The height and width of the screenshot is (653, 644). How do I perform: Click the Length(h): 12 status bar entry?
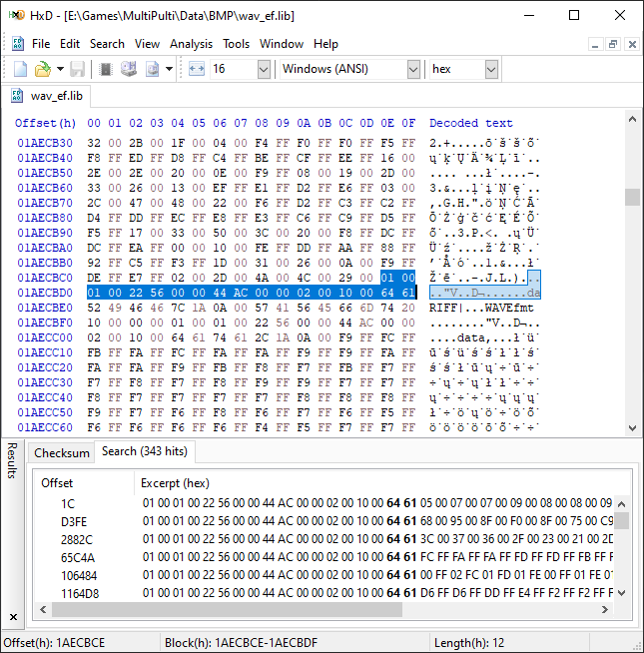point(469,643)
